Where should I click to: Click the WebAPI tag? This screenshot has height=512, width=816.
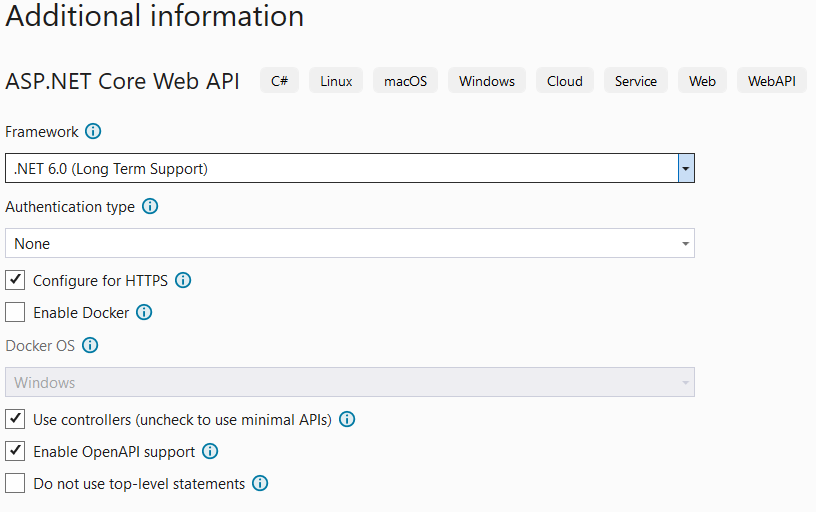pos(772,81)
